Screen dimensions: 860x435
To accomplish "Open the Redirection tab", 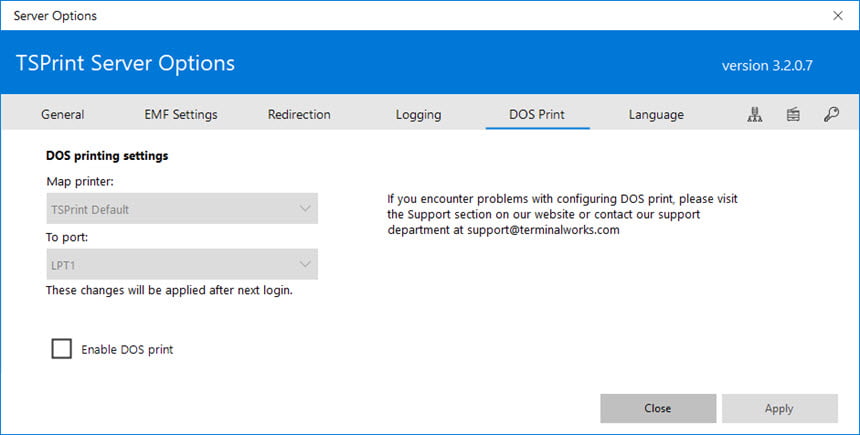I will tap(299, 114).
